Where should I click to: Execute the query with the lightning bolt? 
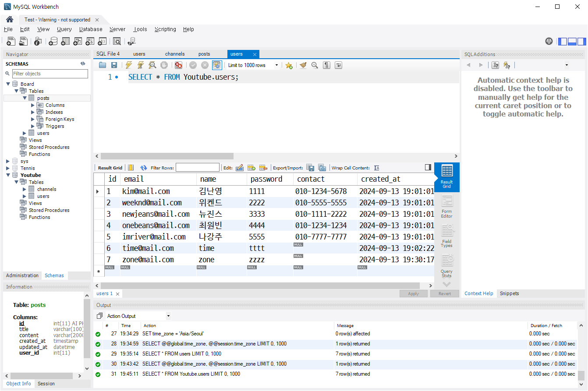(x=129, y=65)
